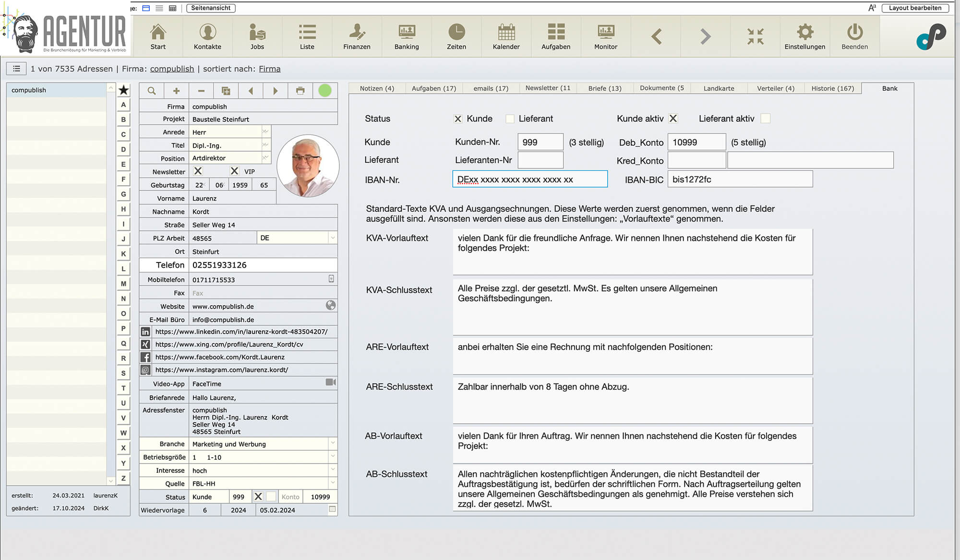
Task: Click Beenden power icon
Action: click(855, 36)
